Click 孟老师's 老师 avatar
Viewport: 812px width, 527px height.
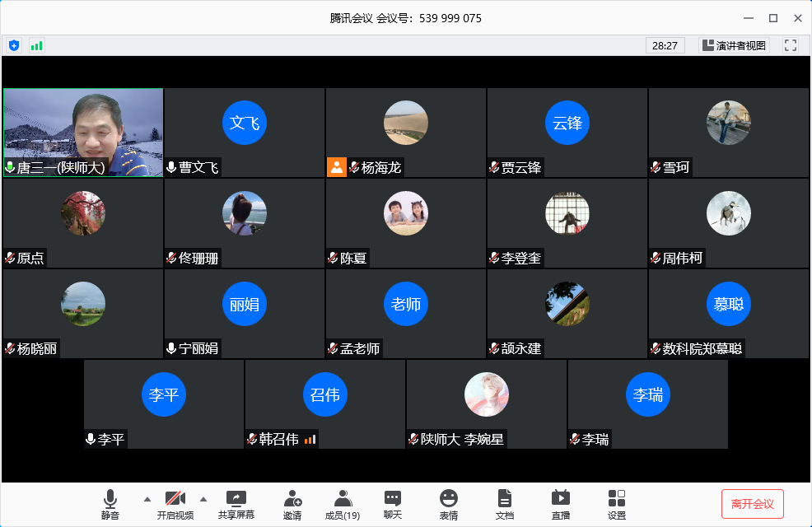pos(406,304)
